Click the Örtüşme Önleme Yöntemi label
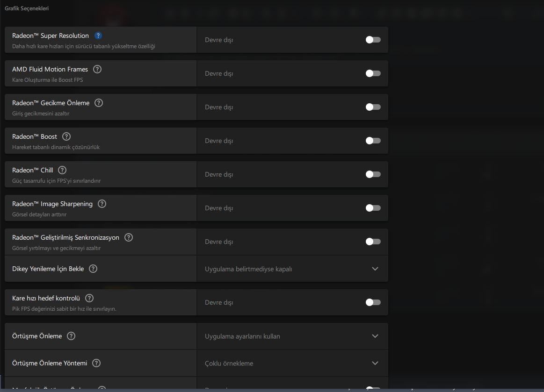544x392 pixels. pyautogui.click(x=50, y=363)
